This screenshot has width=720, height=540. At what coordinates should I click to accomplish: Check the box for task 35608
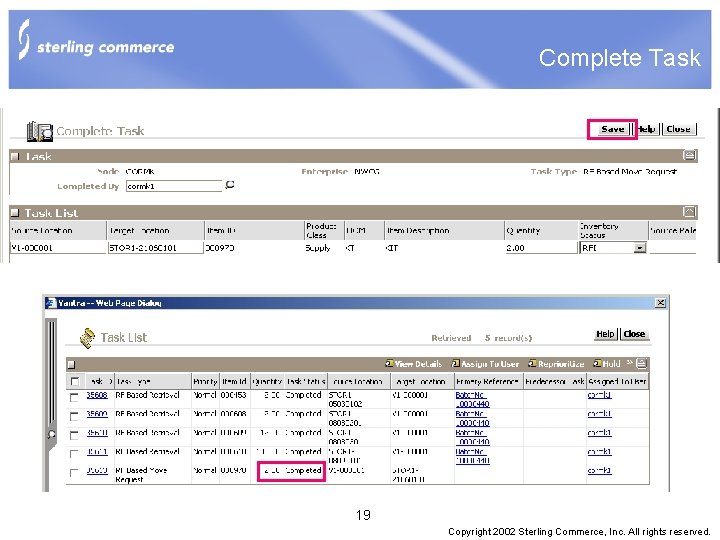pos(74,397)
